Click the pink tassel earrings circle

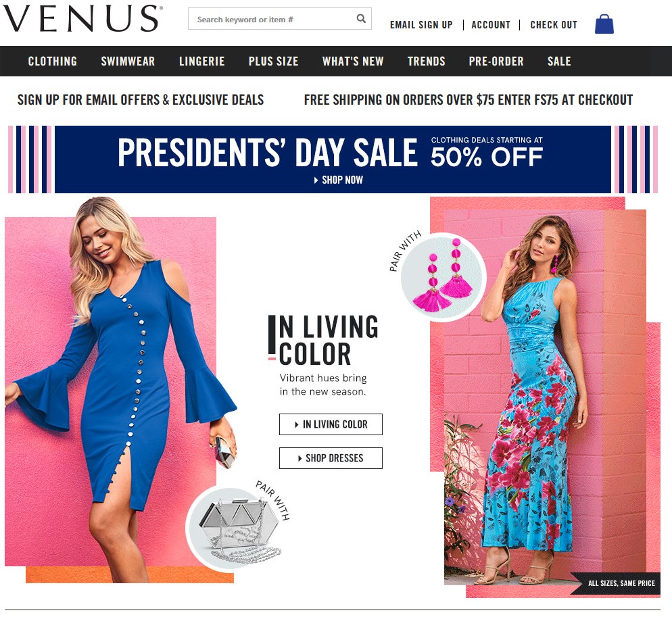(x=443, y=277)
